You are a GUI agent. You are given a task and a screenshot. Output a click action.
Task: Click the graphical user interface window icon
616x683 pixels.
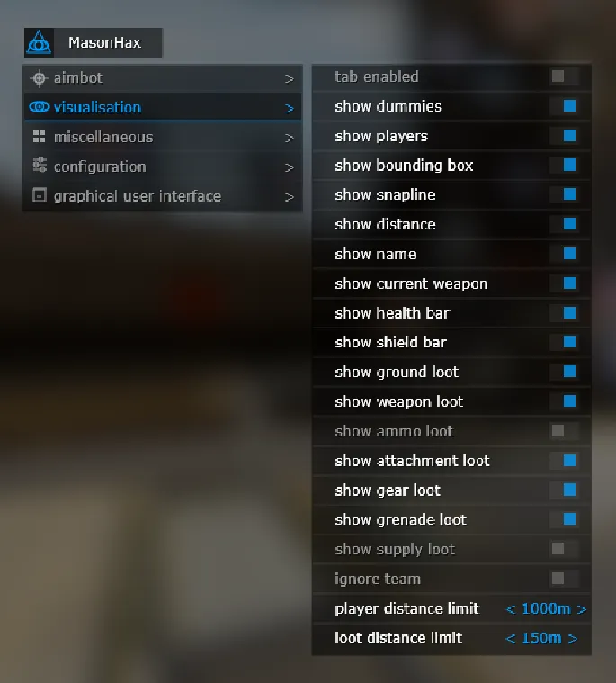(x=40, y=195)
